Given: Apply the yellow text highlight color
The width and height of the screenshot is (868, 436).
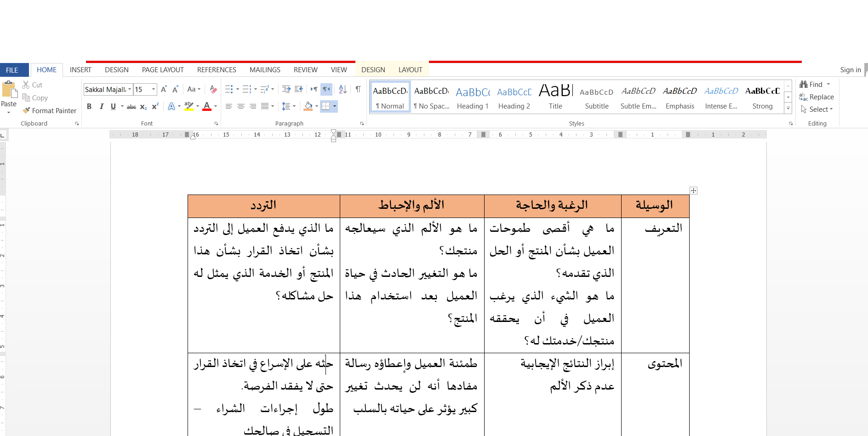Looking at the screenshot, I should click(189, 106).
